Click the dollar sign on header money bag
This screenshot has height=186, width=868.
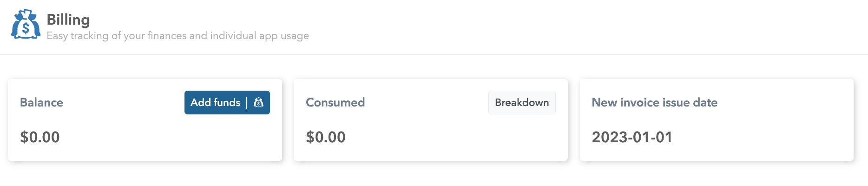[26, 29]
